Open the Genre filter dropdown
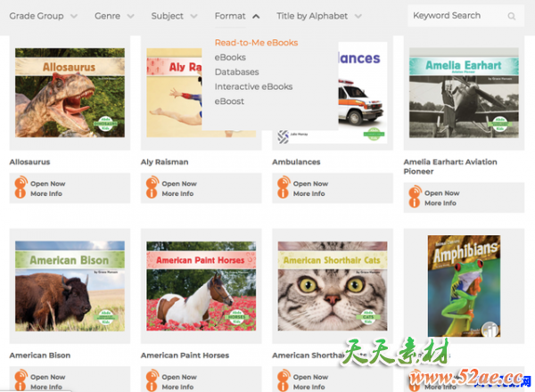This screenshot has height=392, width=535. (114, 16)
